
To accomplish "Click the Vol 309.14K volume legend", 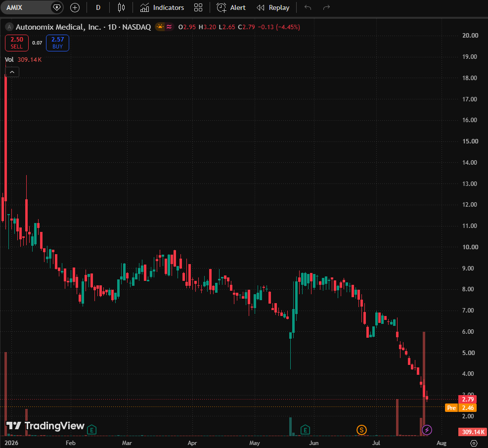I will click(23, 59).
